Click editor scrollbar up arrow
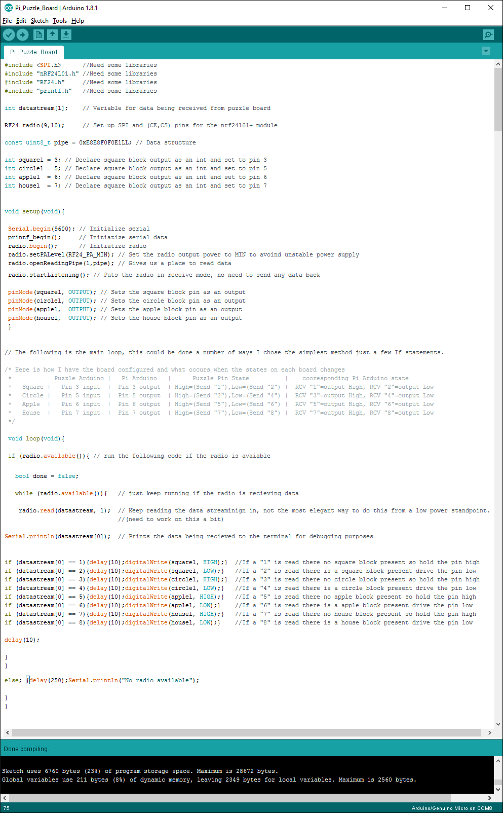The image size is (504, 814). pos(498,64)
